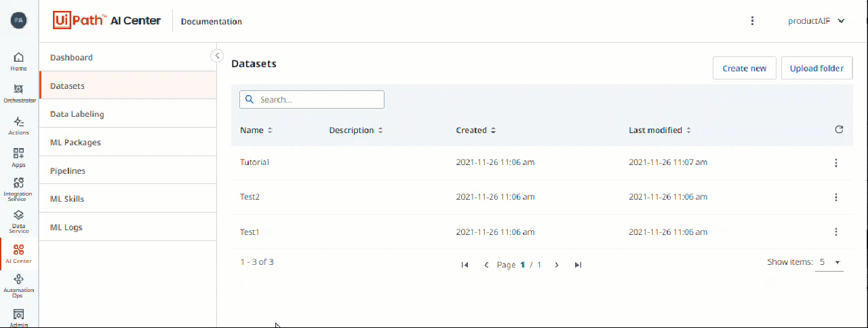The width and height of the screenshot is (868, 328).
Task: Open Pipelines in the sidebar
Action: tap(128, 171)
